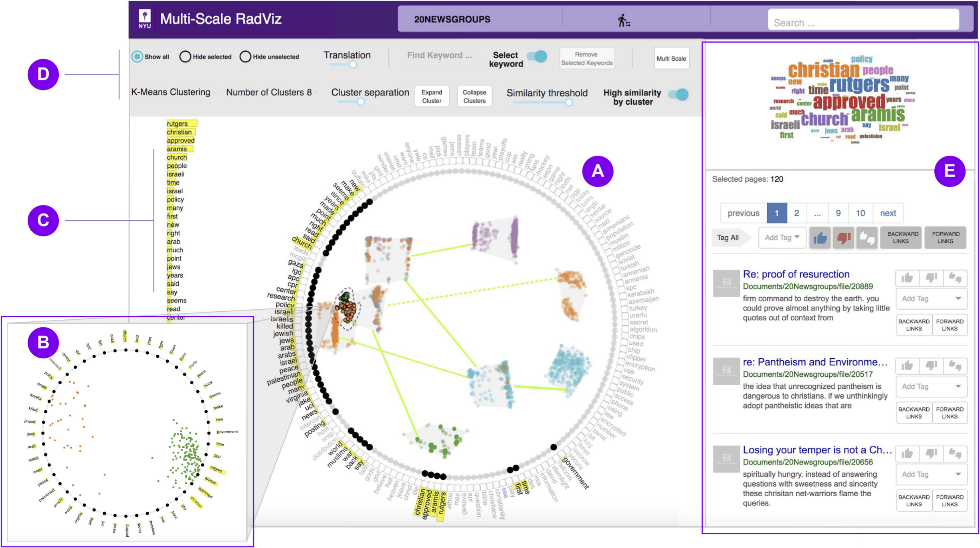
Task: Toggle 'High similarity by cluster' switch
Action: click(678, 95)
